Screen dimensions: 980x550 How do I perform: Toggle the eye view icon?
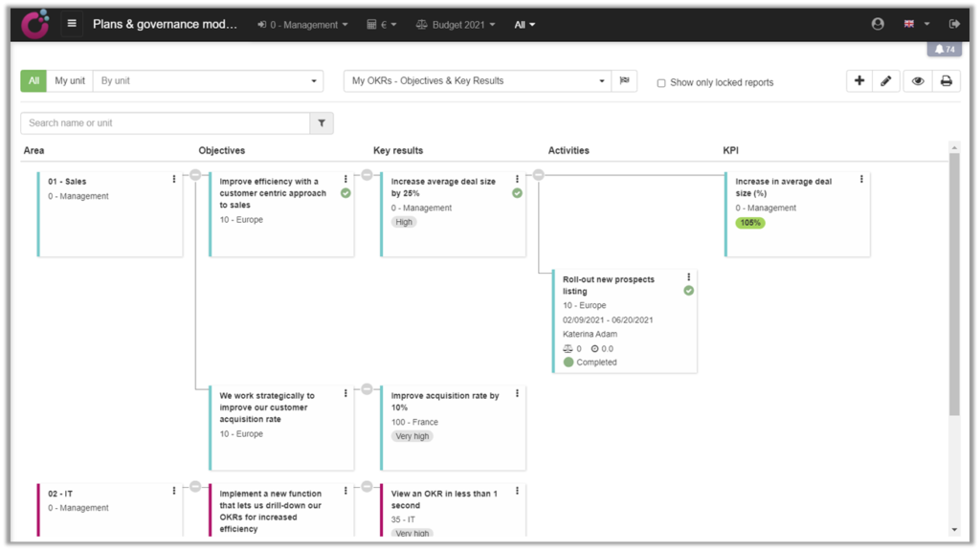[x=918, y=80]
